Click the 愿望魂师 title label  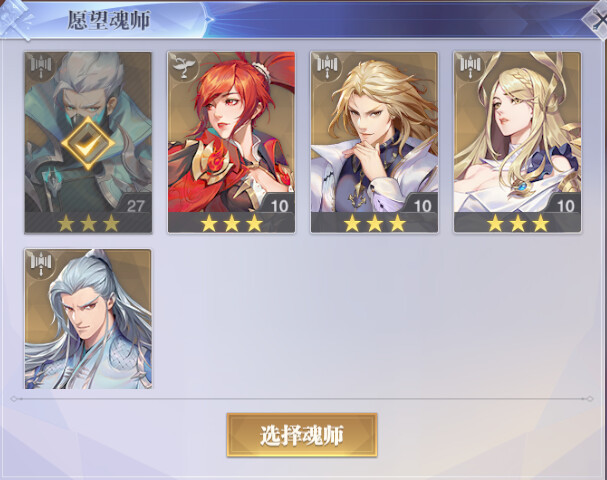pos(109,20)
